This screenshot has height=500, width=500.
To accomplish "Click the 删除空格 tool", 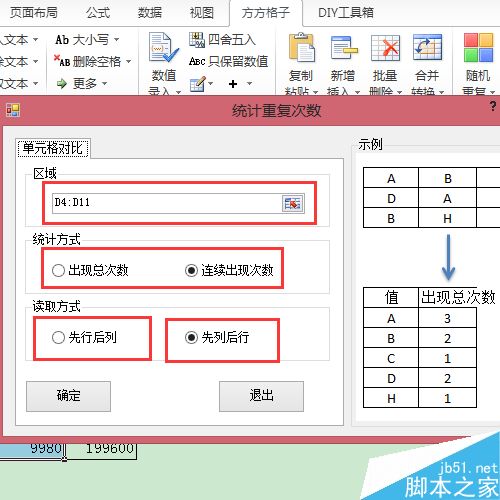I will pos(88,62).
